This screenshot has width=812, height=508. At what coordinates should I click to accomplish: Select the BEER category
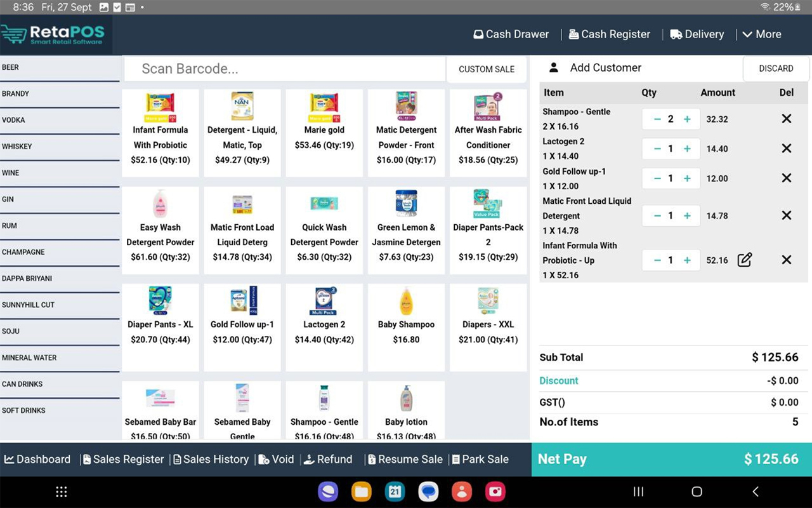tap(60, 68)
